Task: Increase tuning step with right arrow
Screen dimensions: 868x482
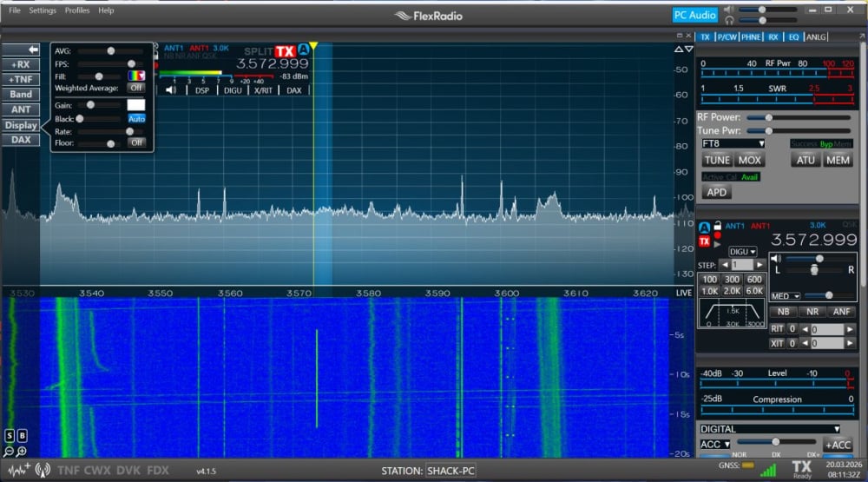Action: click(759, 266)
